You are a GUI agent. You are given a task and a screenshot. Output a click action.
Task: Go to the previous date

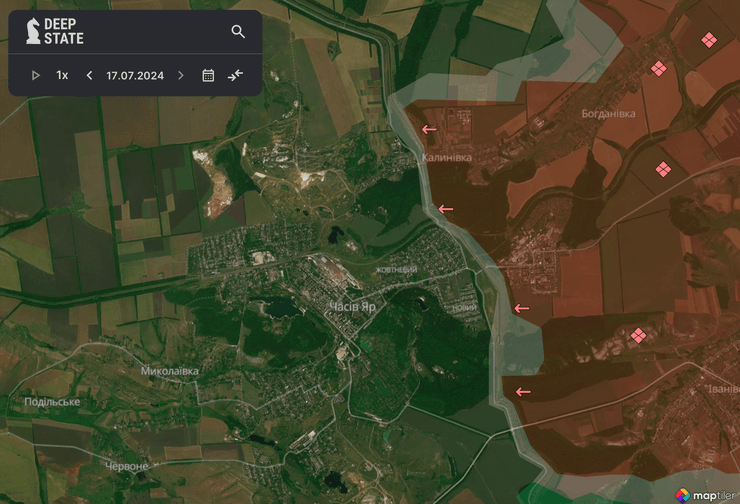[x=89, y=75]
